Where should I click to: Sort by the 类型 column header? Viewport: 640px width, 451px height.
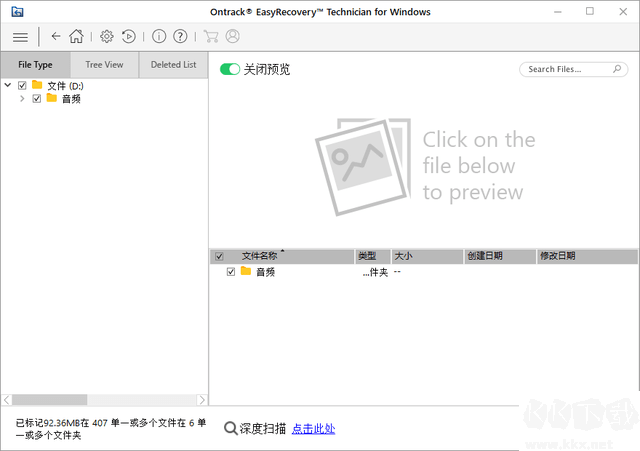pyautogui.click(x=373, y=256)
